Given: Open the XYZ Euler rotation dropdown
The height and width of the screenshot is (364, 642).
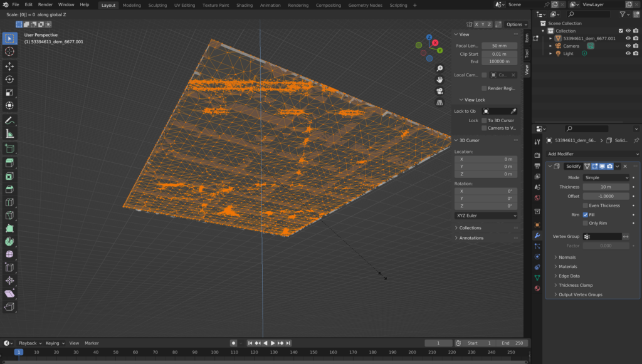Looking at the screenshot, I should (486, 216).
